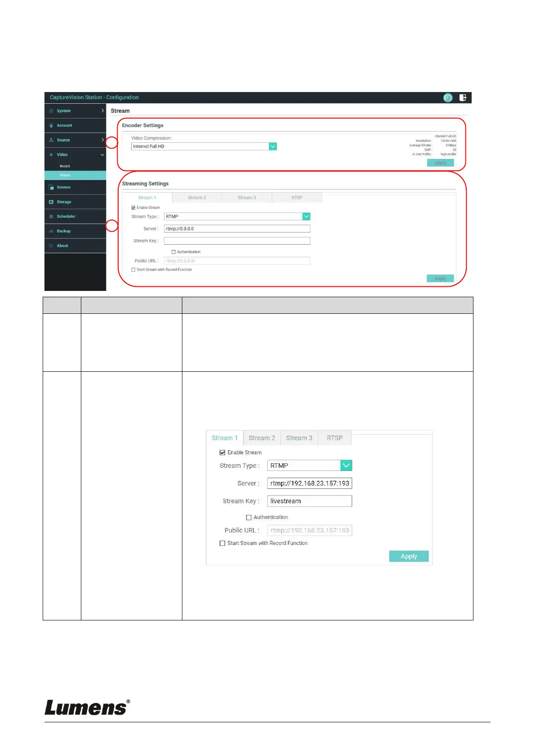Image resolution: width=535 pixels, height=756 pixels.
Task: Select Stream 3 tab in the enlarged lower panel
Action: pos(299,438)
